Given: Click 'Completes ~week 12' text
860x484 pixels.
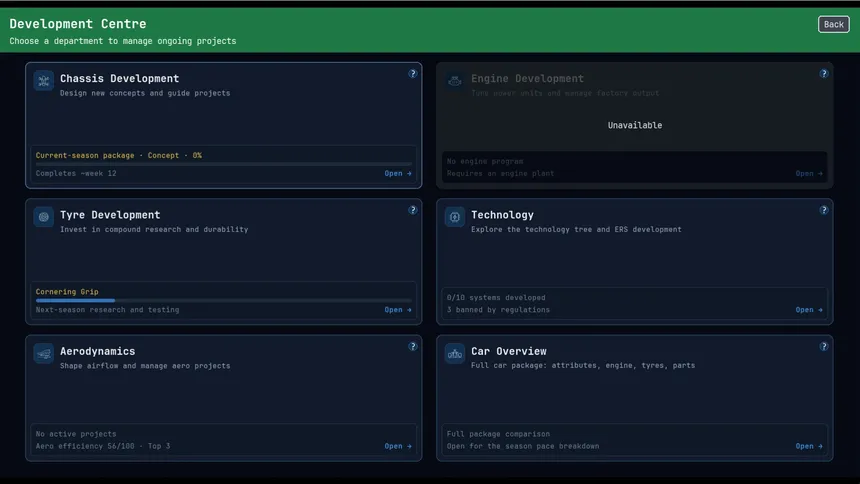Looking at the screenshot, I should [76, 173].
